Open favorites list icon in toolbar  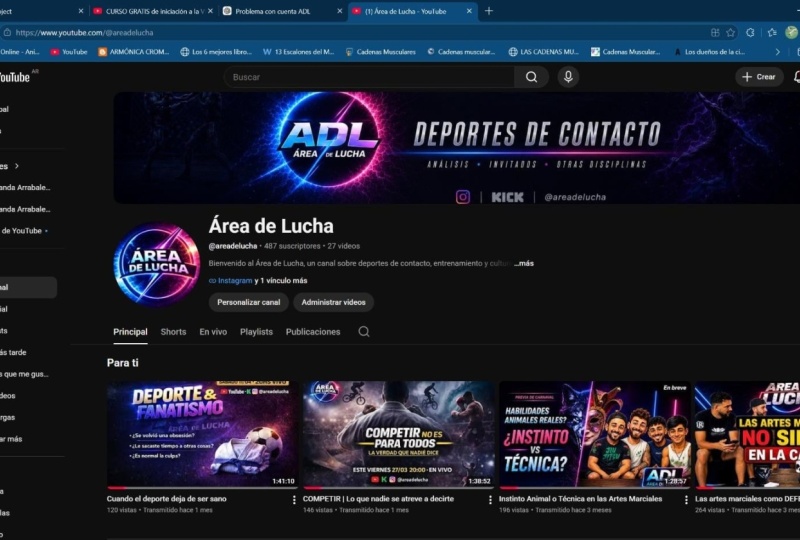772,33
